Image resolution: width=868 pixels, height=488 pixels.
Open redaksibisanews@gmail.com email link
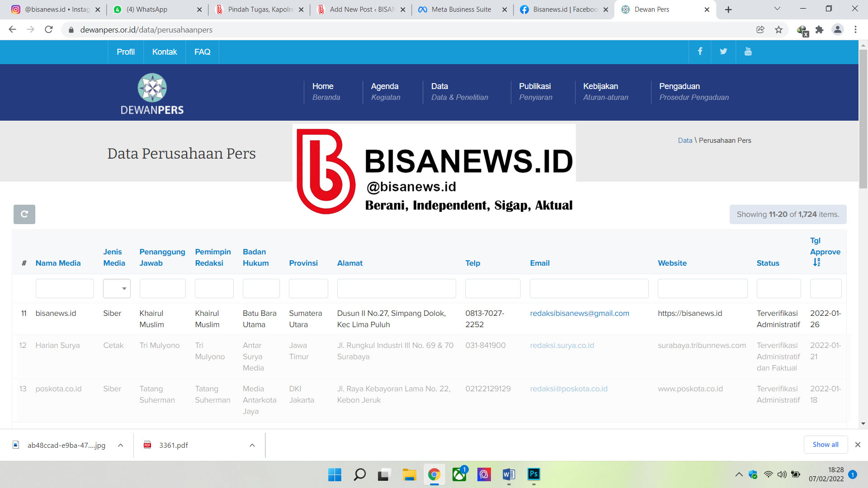pos(579,313)
